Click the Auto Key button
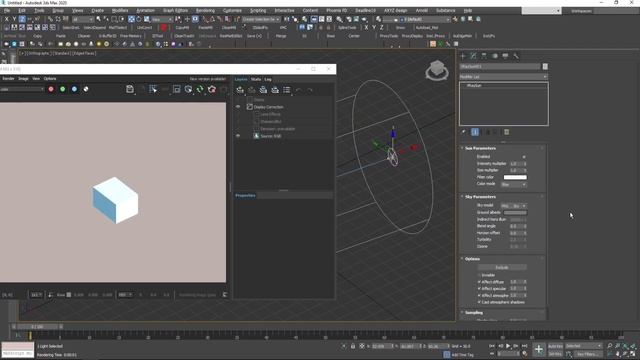Viewport: 640px width, 360px height. coord(555,346)
